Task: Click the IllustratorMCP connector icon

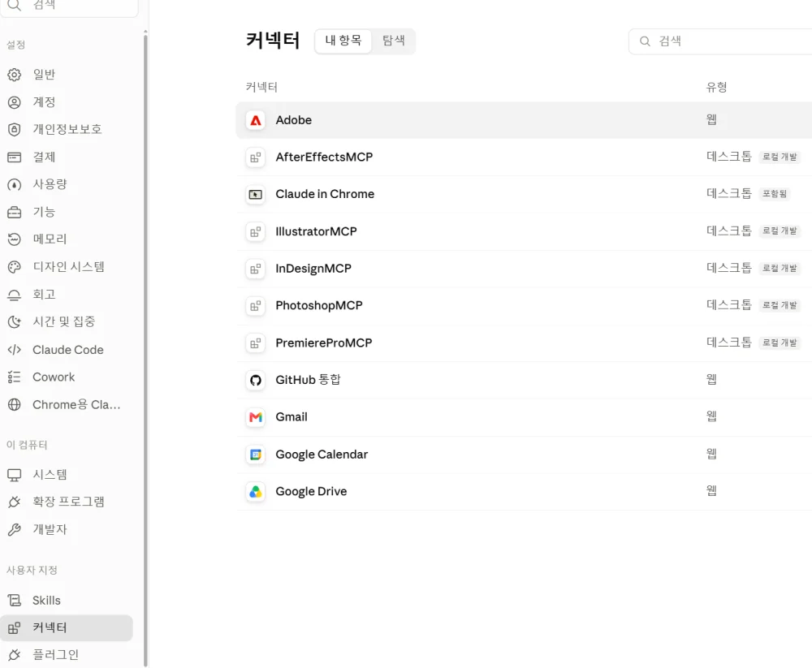Action: pyautogui.click(x=255, y=232)
